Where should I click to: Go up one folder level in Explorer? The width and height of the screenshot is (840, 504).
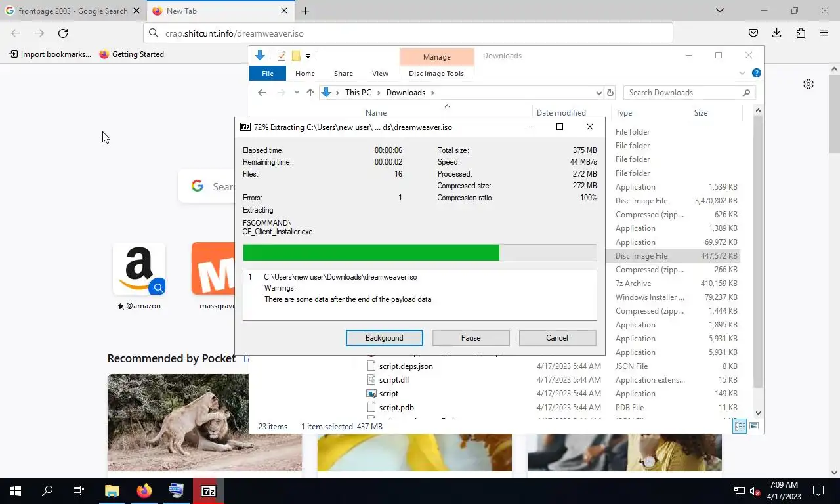(x=310, y=93)
